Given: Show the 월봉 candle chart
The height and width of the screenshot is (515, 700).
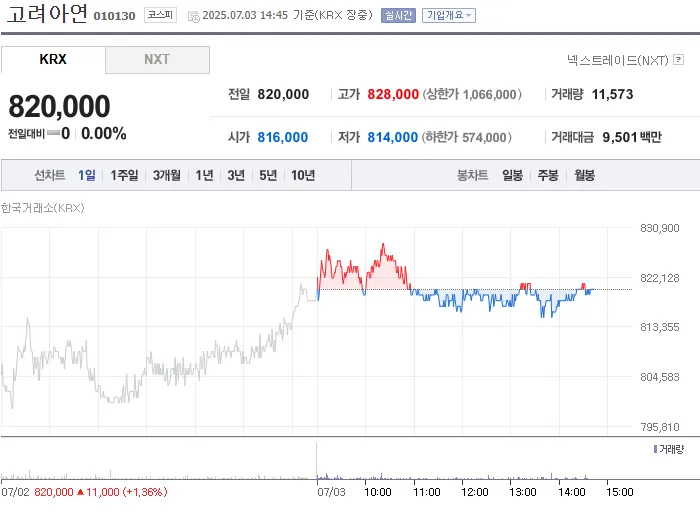Looking at the screenshot, I should tap(584, 175).
